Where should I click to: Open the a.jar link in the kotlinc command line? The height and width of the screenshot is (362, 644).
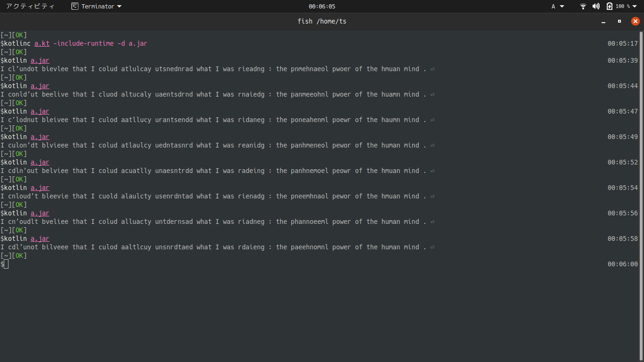pos(138,43)
